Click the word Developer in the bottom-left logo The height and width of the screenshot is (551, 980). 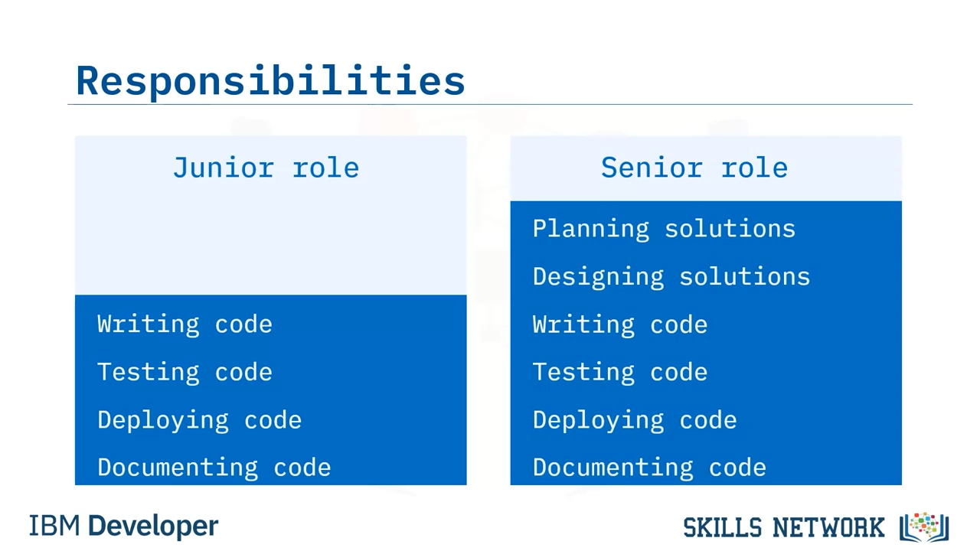(x=152, y=527)
